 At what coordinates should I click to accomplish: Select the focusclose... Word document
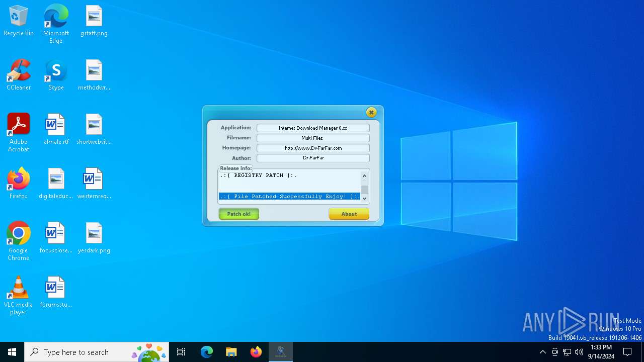(x=56, y=238)
